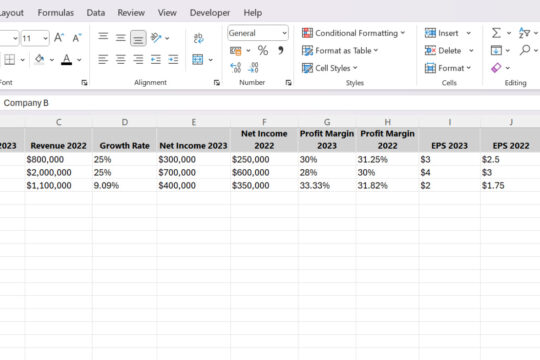Expand Insert dropdown arrow
The width and height of the screenshot is (540, 360).
(469, 33)
